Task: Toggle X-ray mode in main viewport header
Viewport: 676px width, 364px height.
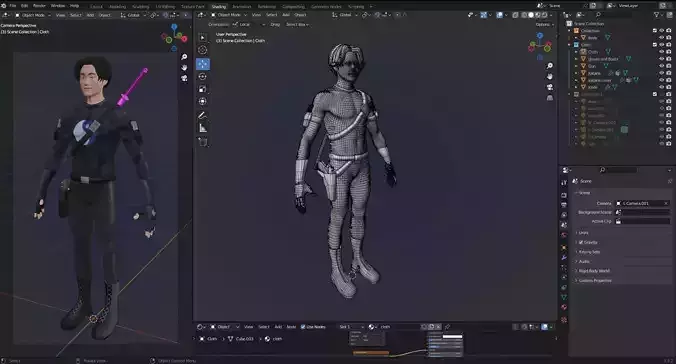Action: point(516,15)
